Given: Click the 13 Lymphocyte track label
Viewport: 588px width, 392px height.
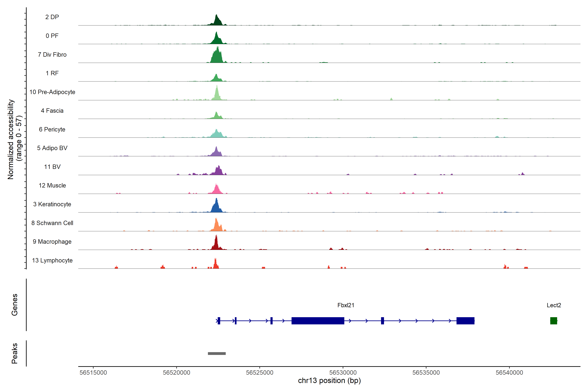Looking at the screenshot, I should (52, 260).
